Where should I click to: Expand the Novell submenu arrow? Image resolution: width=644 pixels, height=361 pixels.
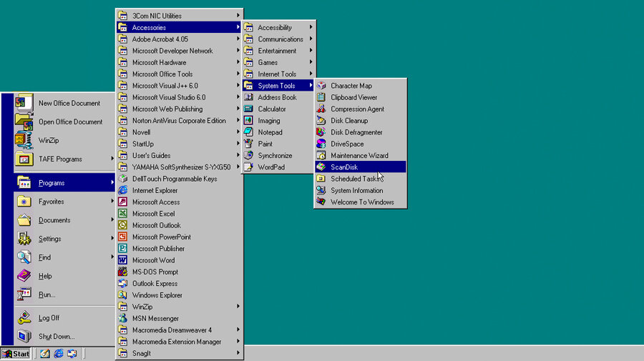(238, 132)
